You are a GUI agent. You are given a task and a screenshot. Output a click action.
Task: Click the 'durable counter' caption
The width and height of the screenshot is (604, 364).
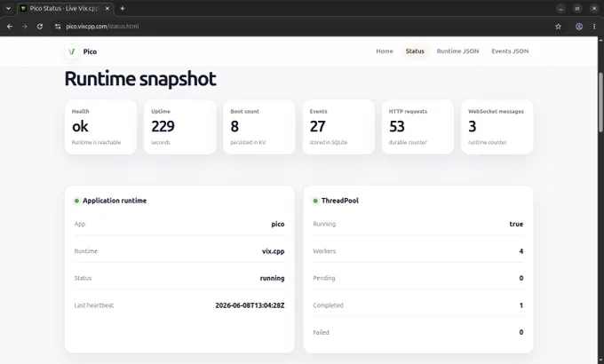click(408, 142)
